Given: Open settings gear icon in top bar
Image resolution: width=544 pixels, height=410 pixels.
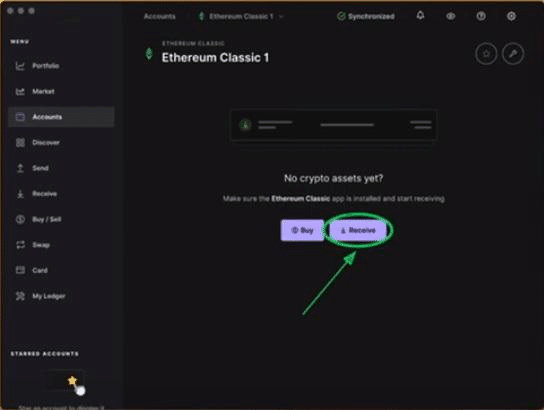Looking at the screenshot, I should (x=511, y=16).
